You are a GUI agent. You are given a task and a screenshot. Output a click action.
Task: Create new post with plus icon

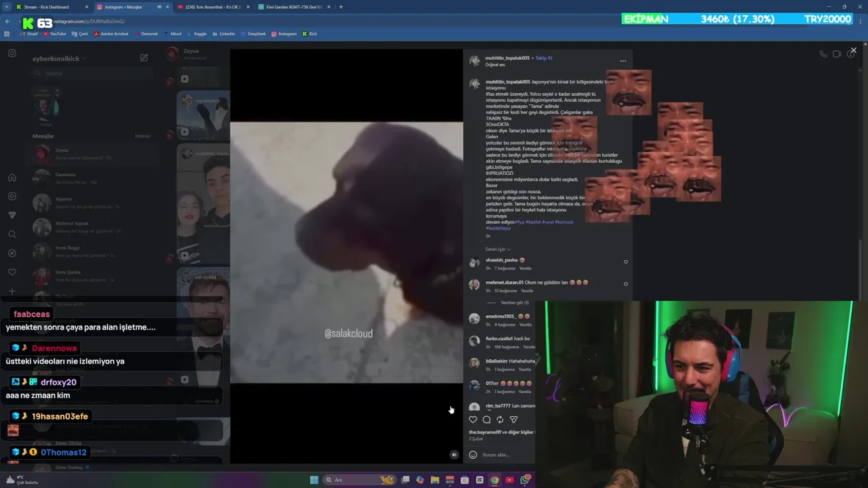pos(12,291)
